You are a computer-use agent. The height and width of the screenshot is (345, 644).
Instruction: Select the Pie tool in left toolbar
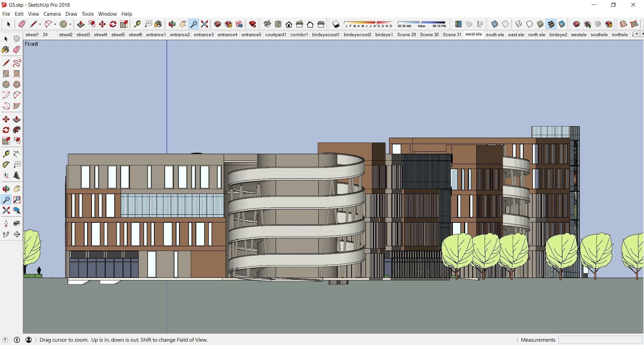17,106
